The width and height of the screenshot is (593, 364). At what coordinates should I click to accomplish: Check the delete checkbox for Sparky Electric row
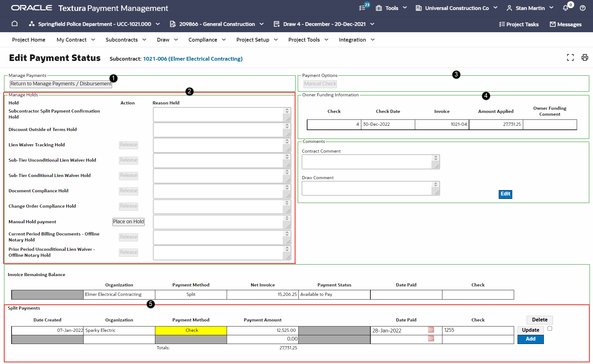coord(550,329)
